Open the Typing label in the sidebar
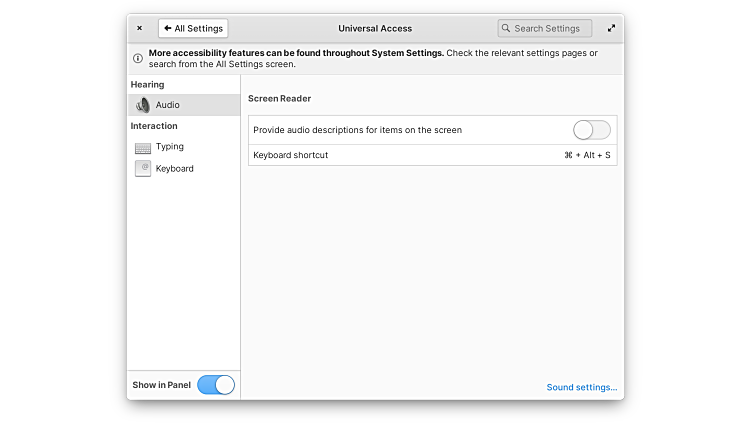Viewport: 752px width, 423px height. tap(170, 147)
